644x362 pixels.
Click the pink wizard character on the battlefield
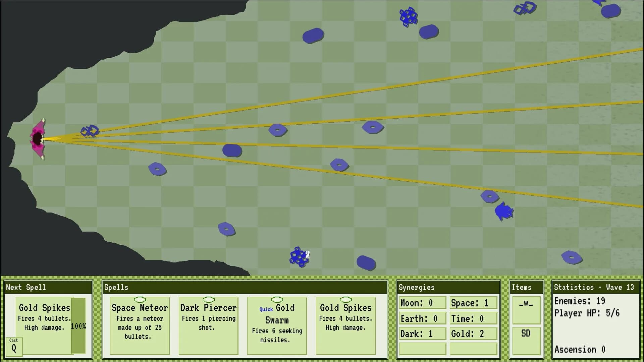tap(38, 138)
